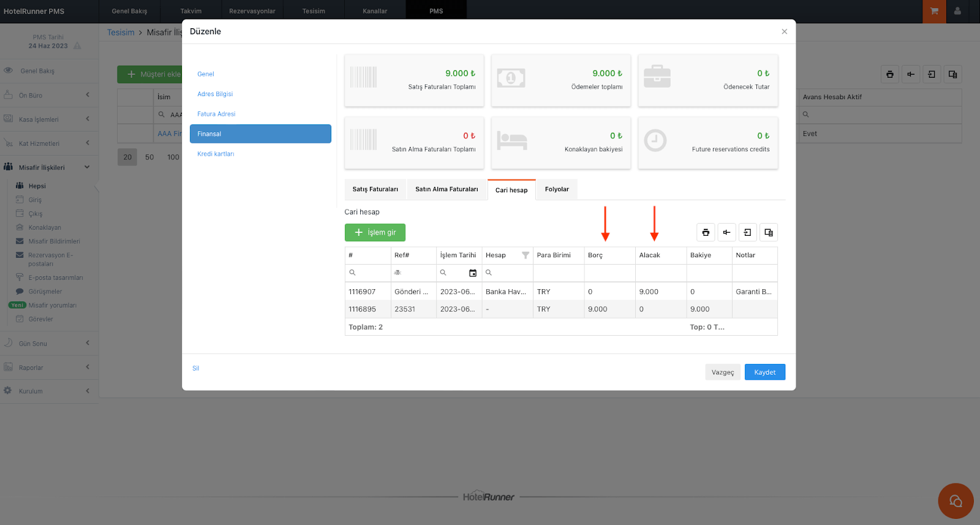Open the shopping cart in top bar
This screenshot has height=525, width=980.
pyautogui.click(x=934, y=11)
